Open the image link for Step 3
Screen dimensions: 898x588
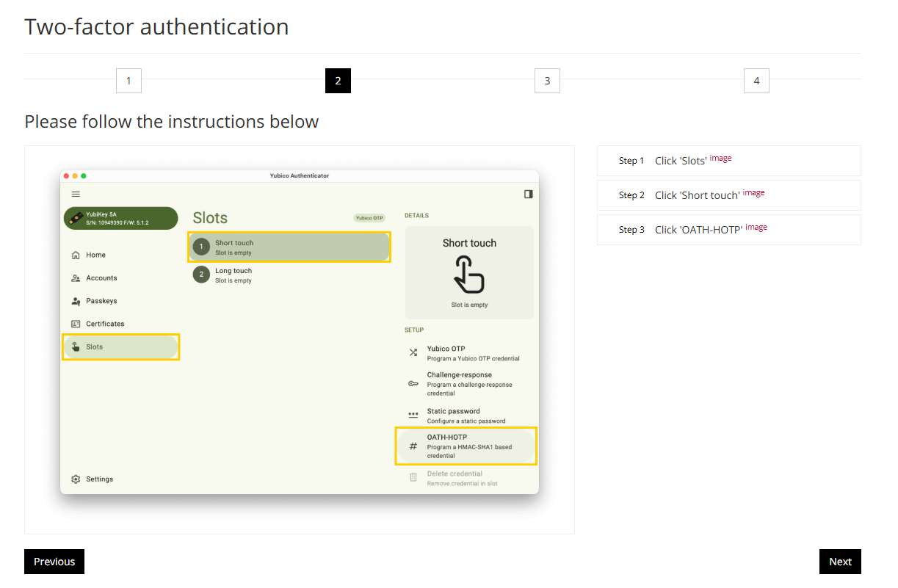point(756,228)
